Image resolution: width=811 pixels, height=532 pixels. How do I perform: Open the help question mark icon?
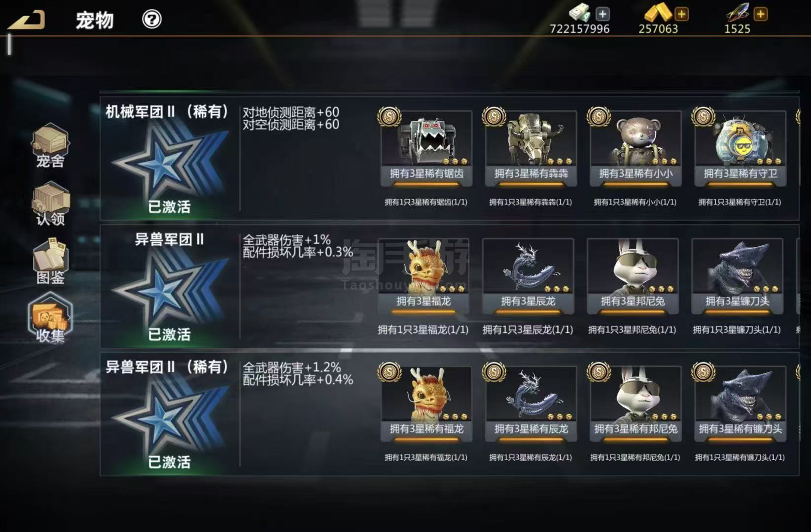[152, 19]
